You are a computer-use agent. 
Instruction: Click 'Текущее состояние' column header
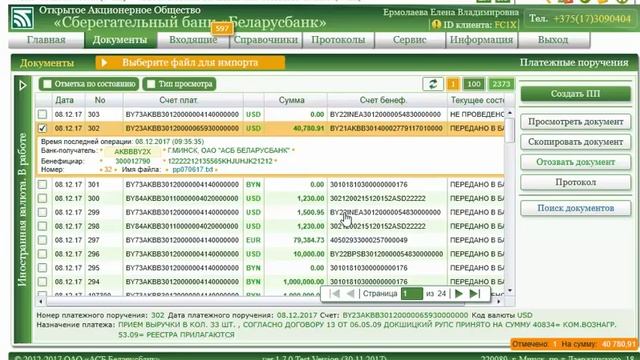pyautogui.click(x=477, y=100)
